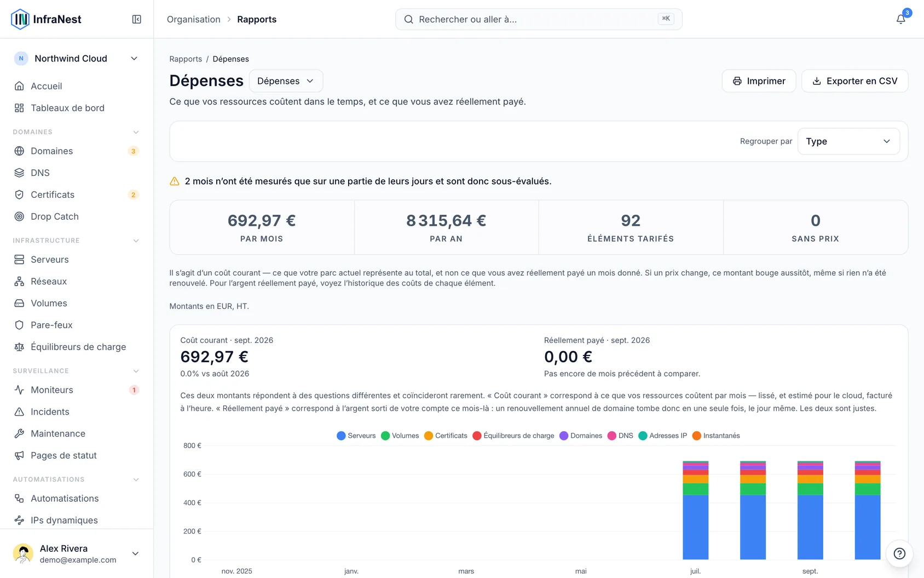Click the Imprimer button

point(759,81)
